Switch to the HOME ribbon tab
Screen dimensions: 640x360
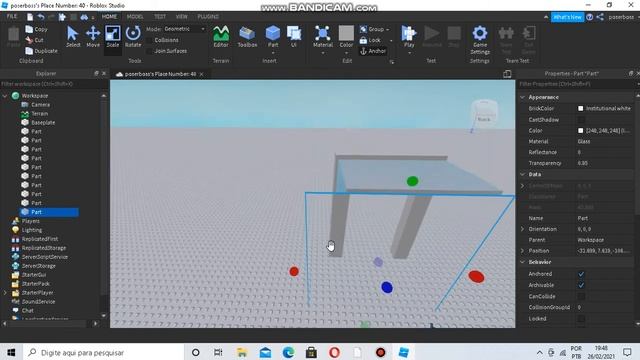click(109, 17)
